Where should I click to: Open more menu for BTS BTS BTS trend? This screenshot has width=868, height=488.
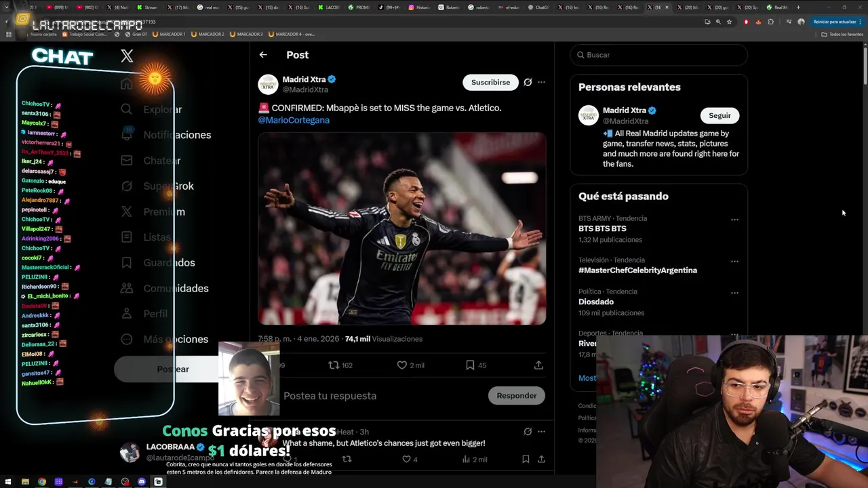coord(734,220)
